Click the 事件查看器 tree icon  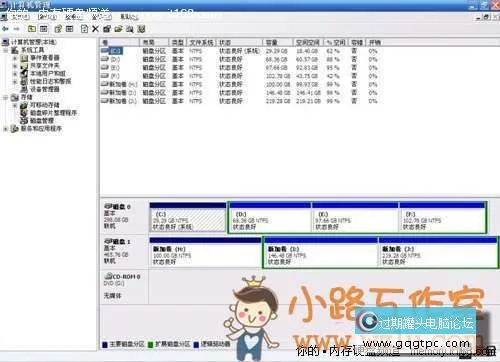pos(24,58)
